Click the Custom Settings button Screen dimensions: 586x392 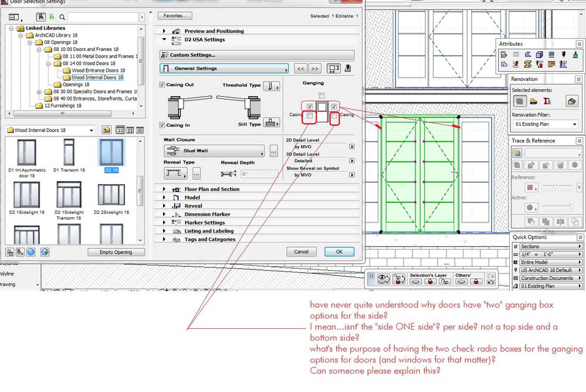pyautogui.click(x=257, y=55)
